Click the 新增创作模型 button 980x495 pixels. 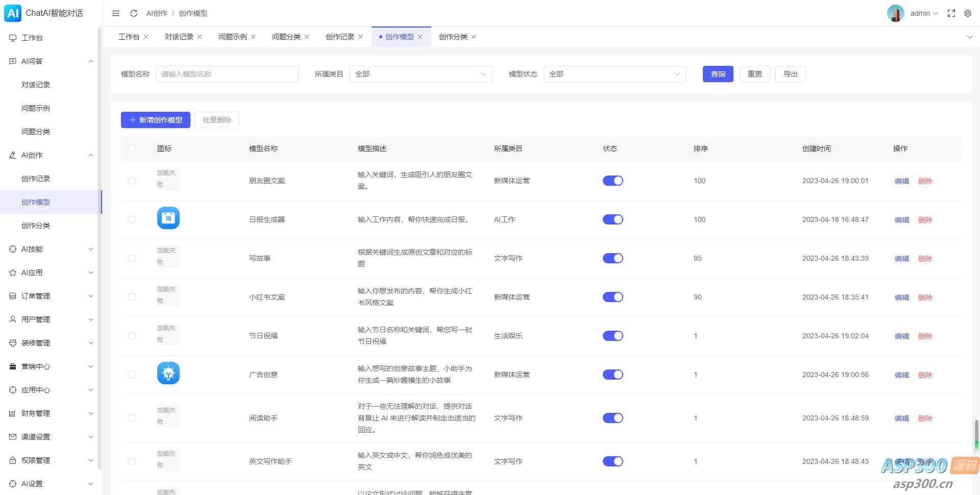156,120
